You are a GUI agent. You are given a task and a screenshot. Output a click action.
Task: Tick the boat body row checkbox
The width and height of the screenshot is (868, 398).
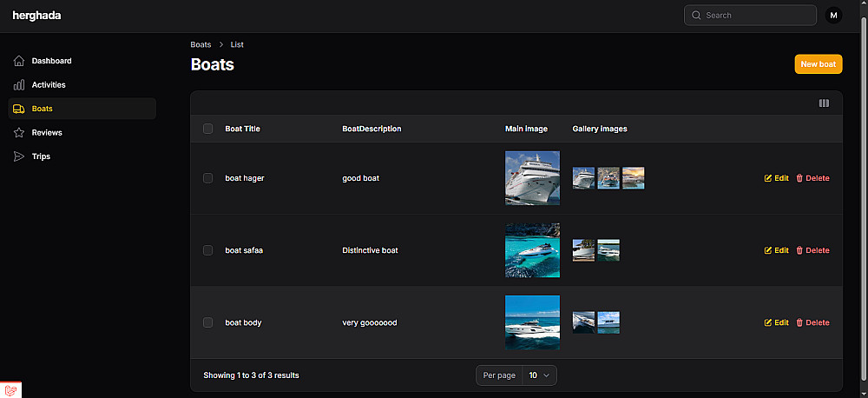click(207, 322)
